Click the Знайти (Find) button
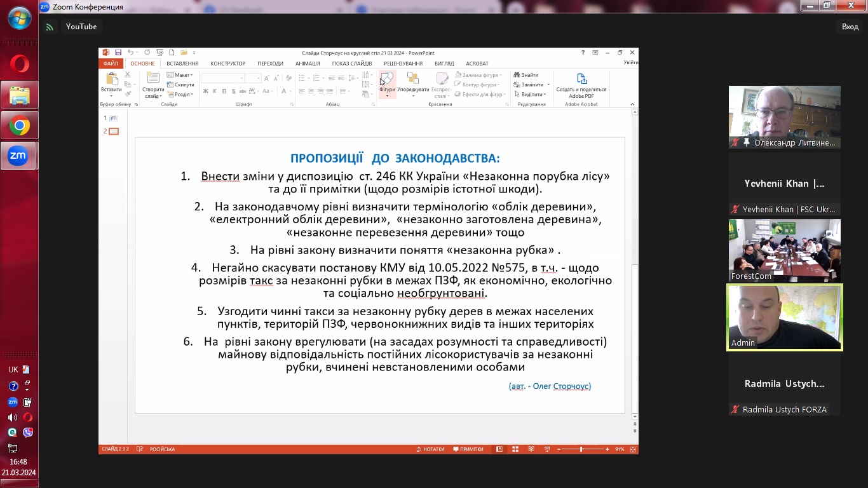The image size is (868, 488). pyautogui.click(x=526, y=75)
